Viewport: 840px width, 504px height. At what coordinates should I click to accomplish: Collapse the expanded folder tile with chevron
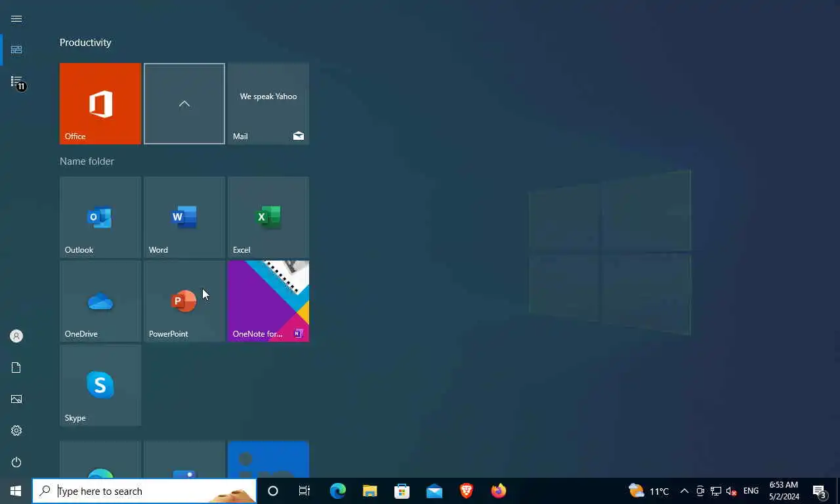[x=184, y=104]
